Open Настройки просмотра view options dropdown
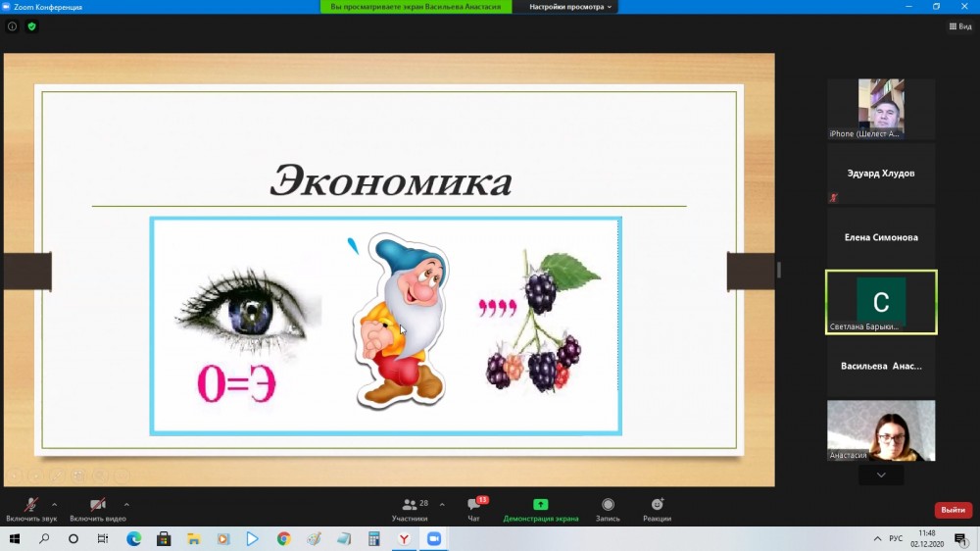Image resolution: width=980 pixels, height=551 pixels. pyautogui.click(x=570, y=7)
